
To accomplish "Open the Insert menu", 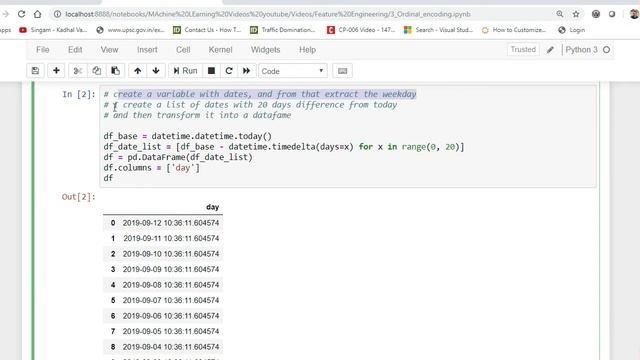I will 147,50.
